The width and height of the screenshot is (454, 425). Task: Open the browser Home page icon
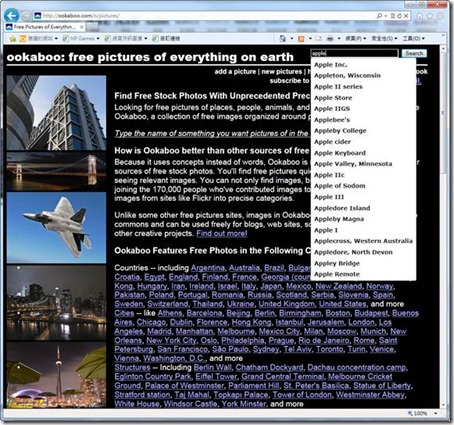(420, 16)
